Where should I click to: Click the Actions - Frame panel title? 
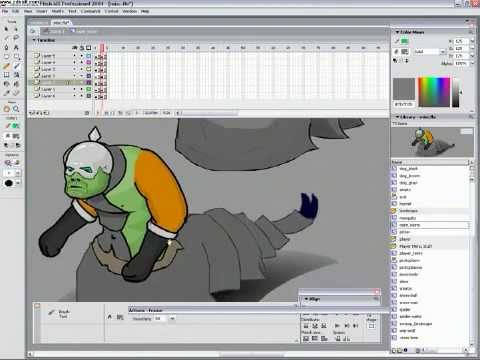[146, 310]
